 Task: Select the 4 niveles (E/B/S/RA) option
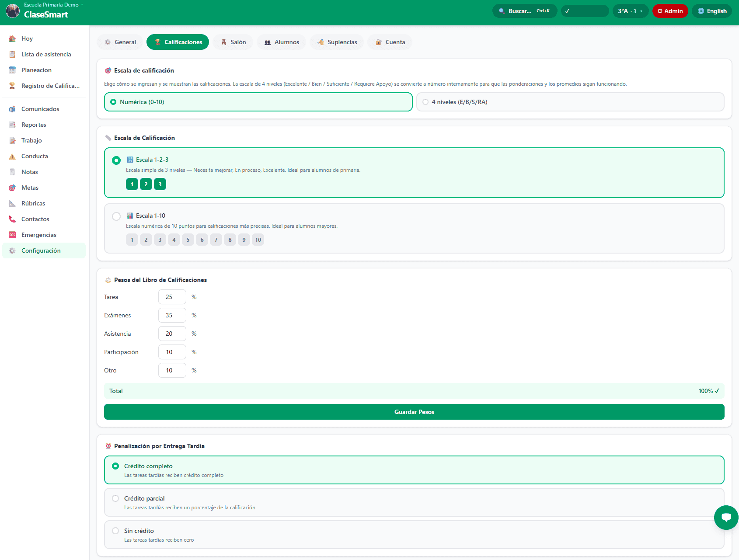(570, 102)
